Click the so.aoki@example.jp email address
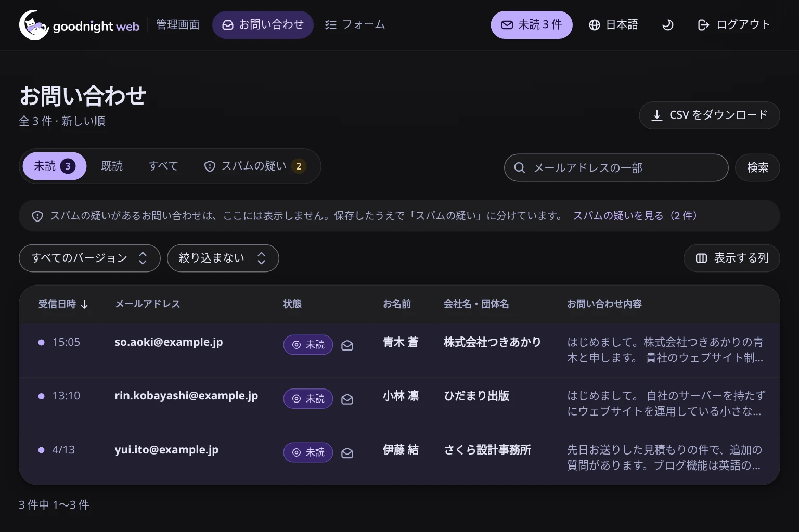The image size is (799, 532). coord(169,342)
